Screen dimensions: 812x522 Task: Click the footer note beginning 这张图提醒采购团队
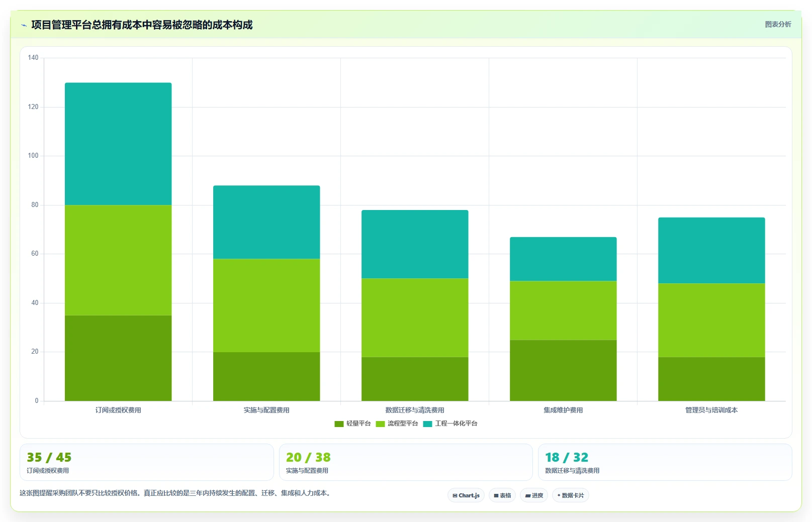(x=176, y=493)
